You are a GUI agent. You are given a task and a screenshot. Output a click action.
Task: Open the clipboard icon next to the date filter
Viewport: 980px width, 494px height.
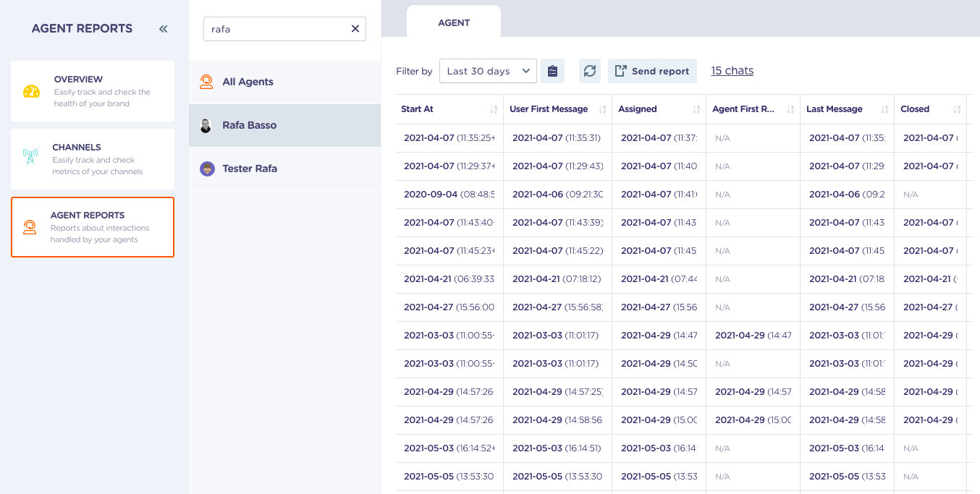(x=552, y=71)
